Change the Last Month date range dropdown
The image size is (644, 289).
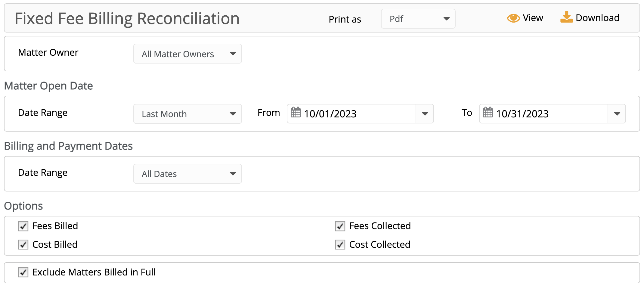[x=187, y=114]
